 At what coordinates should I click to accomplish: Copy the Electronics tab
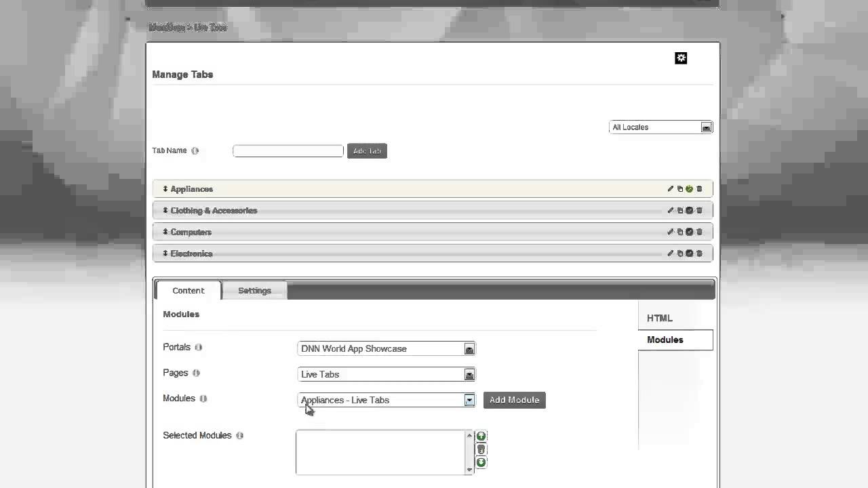[680, 253]
